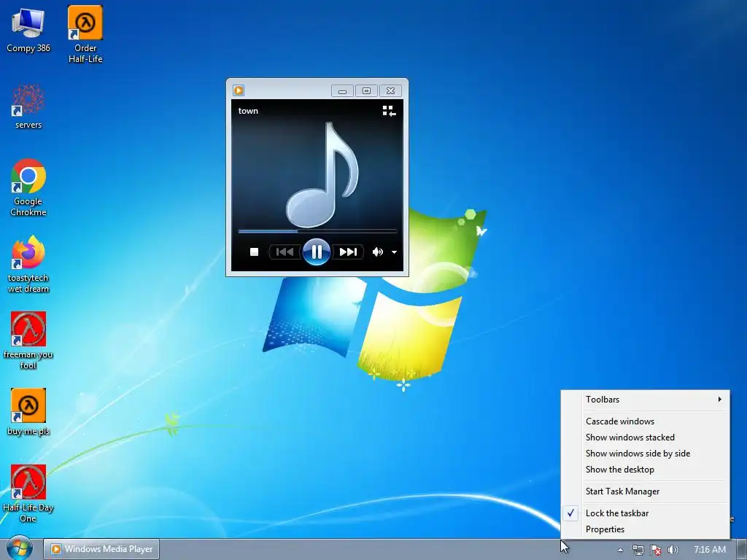Click the Stop button in media player

click(255, 252)
